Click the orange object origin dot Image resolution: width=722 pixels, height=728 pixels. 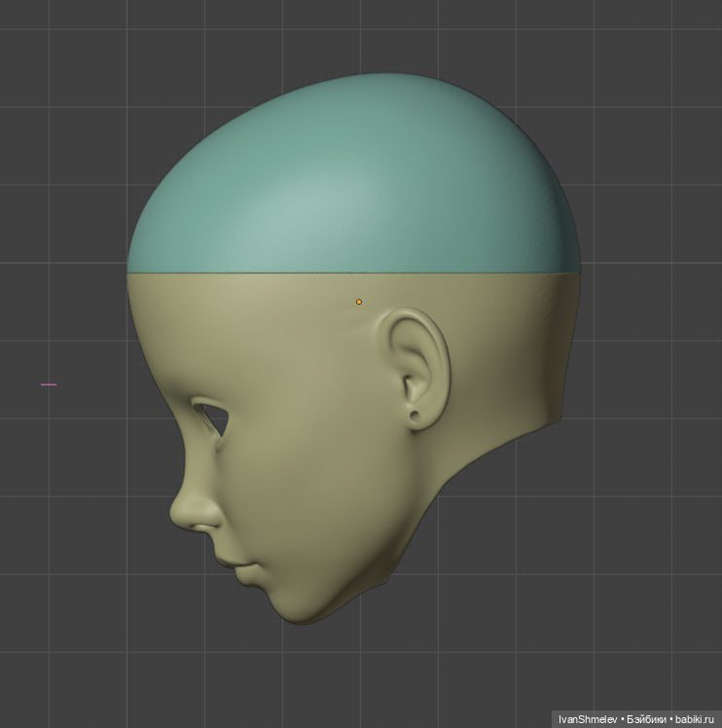pos(359,302)
